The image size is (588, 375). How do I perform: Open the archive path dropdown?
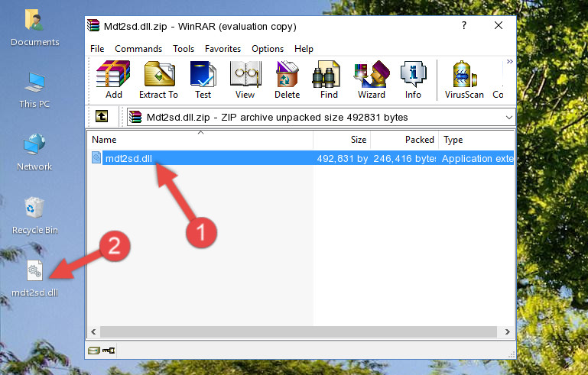click(509, 118)
